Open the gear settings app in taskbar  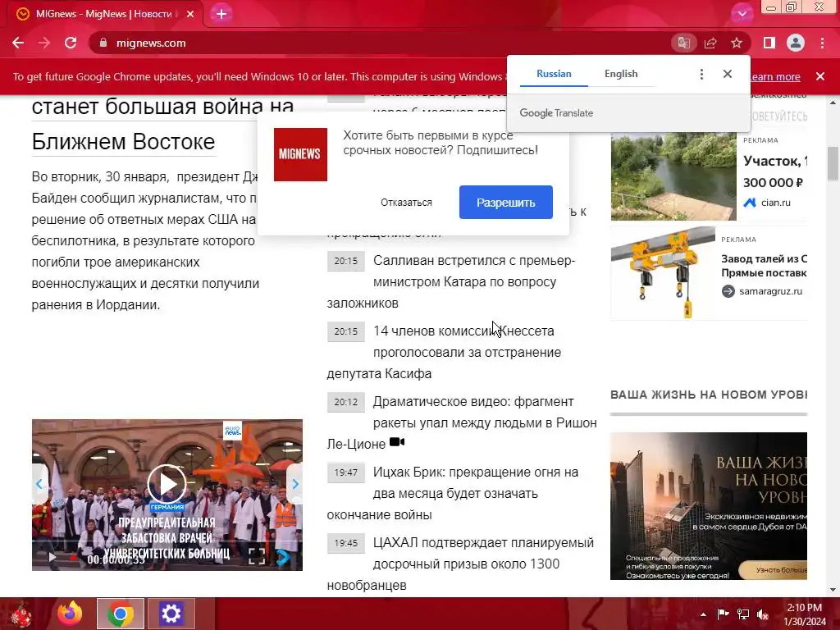pos(171,614)
